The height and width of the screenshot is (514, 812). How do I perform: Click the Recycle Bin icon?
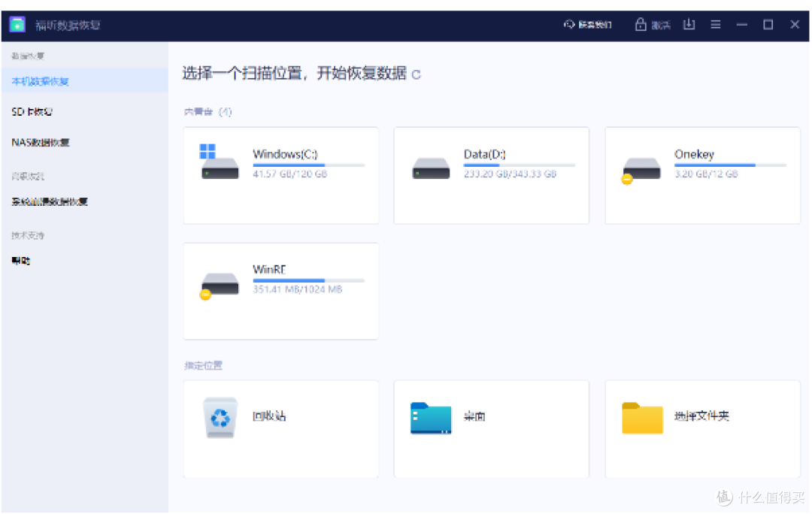220,417
